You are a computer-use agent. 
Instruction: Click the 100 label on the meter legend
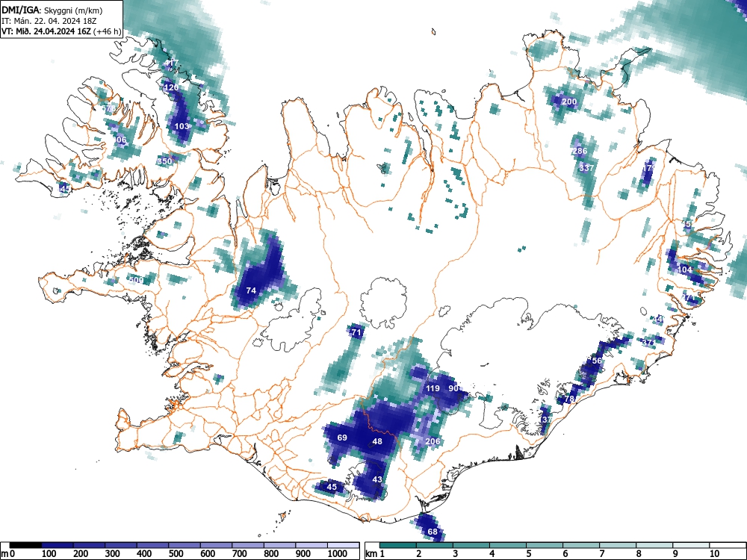pos(49,554)
